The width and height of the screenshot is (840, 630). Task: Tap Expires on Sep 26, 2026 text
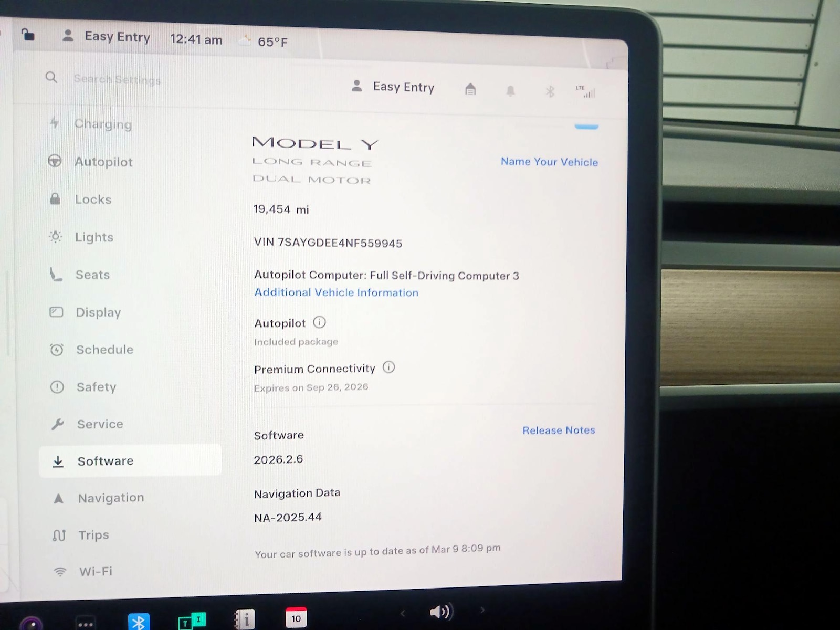coord(311,387)
